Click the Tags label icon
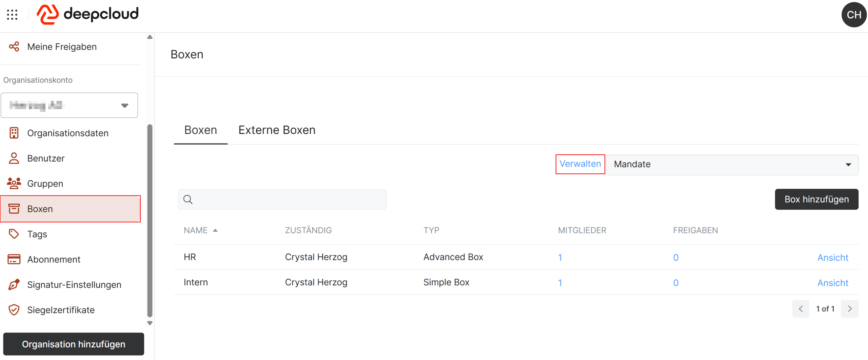 14,234
